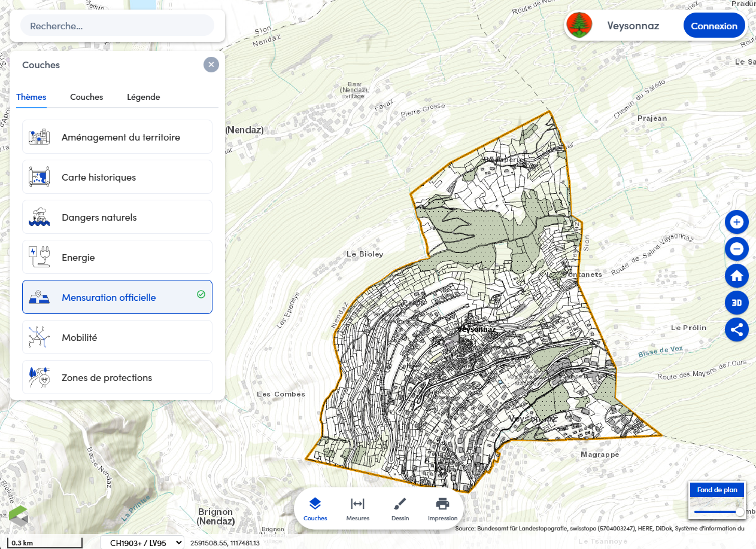The width and height of the screenshot is (756, 549).
Task: Click the coordinates readout 2591508.55, 1117481.13
Action: [225, 543]
